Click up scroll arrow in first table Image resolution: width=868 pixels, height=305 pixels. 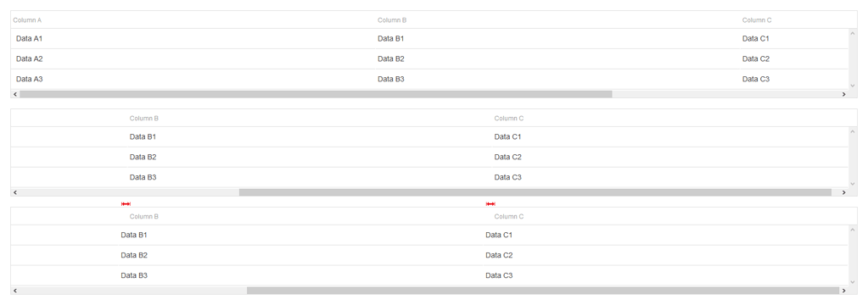[853, 33]
